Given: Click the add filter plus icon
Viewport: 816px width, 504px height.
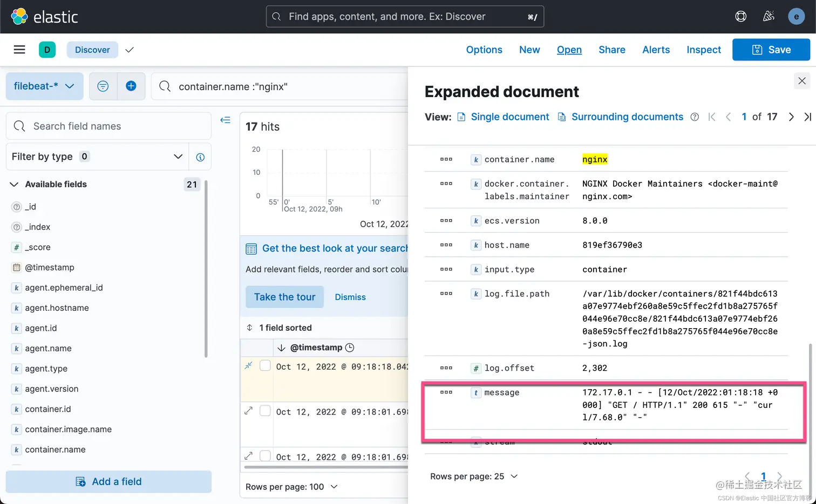Looking at the screenshot, I should click(131, 86).
